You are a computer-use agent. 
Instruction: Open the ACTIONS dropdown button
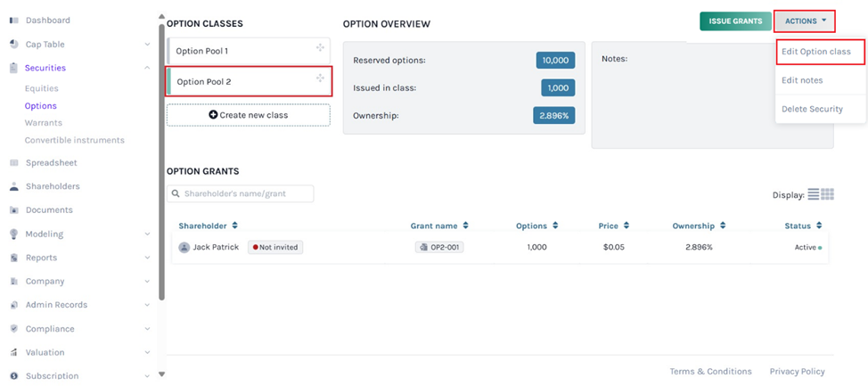point(805,21)
